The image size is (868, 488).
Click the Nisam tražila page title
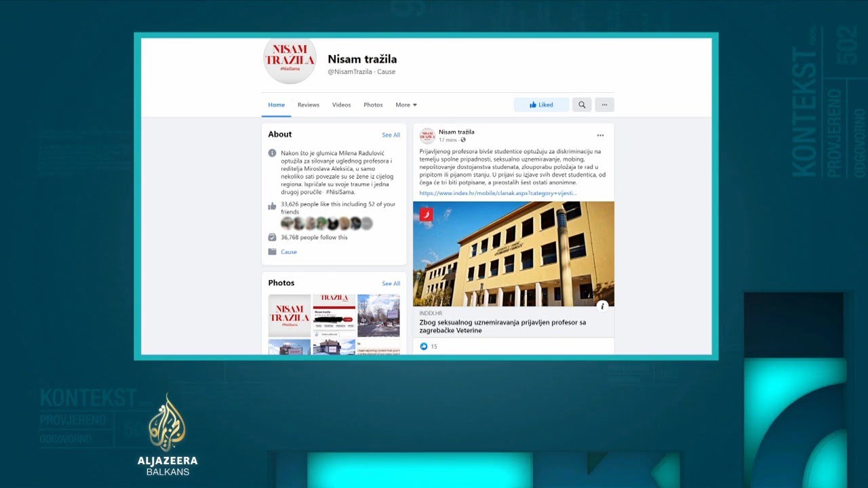tap(362, 60)
